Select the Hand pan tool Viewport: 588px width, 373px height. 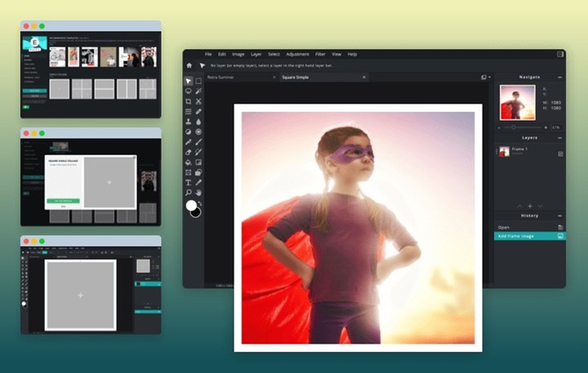198,193
